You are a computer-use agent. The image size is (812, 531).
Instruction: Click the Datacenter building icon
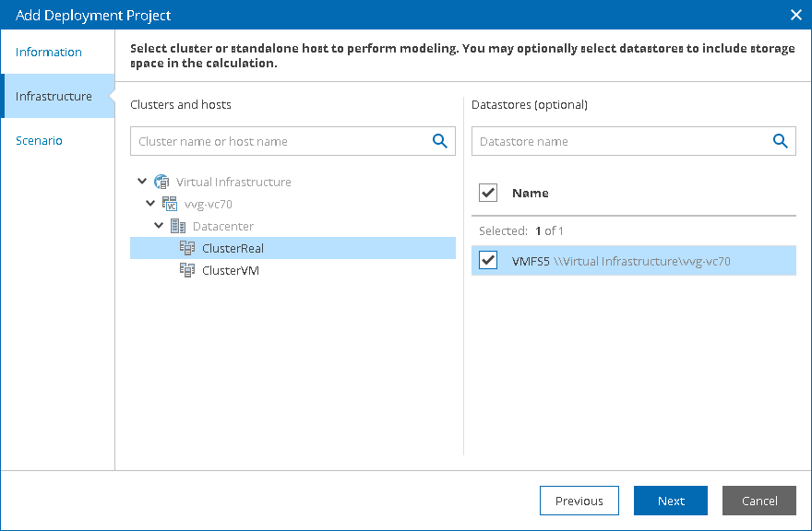point(178,226)
